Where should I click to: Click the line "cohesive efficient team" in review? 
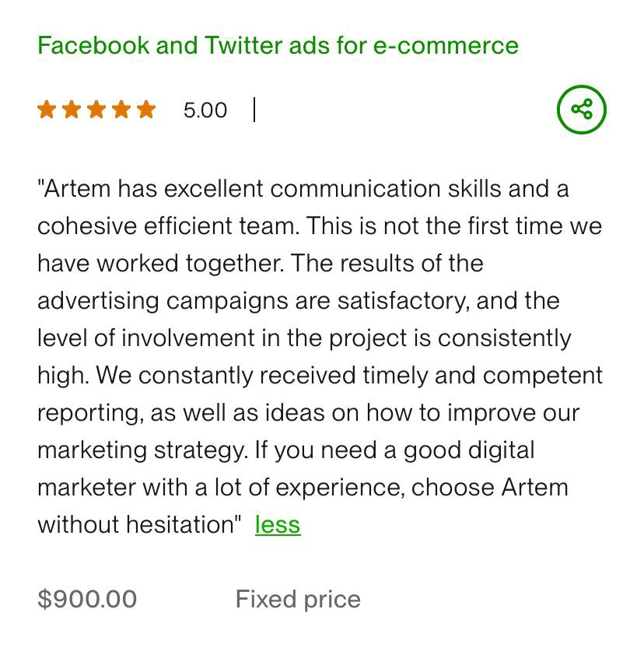319,226
